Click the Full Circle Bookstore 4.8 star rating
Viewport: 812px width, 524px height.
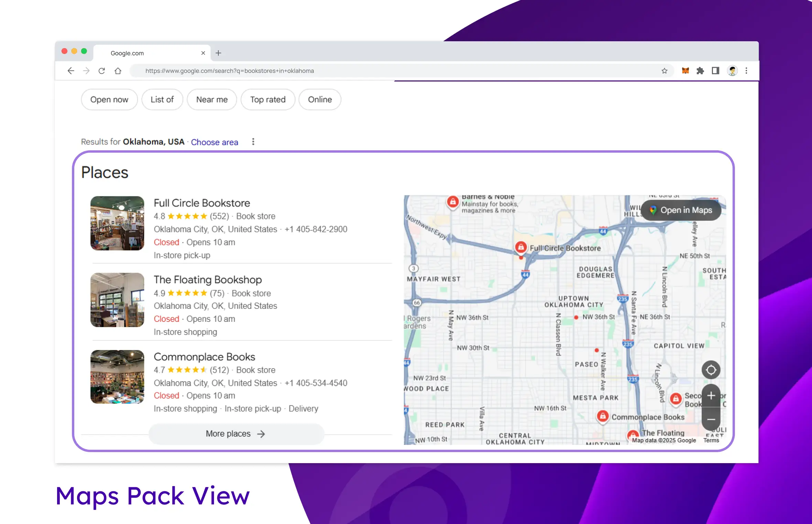pos(187,216)
